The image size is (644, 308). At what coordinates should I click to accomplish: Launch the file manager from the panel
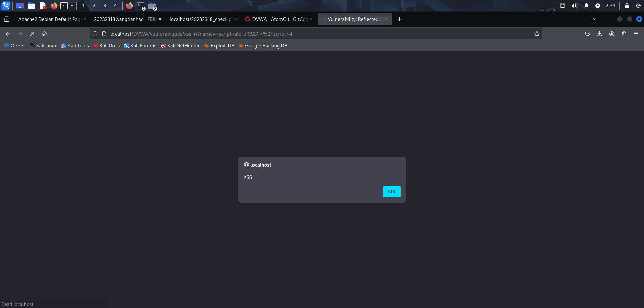31,6
